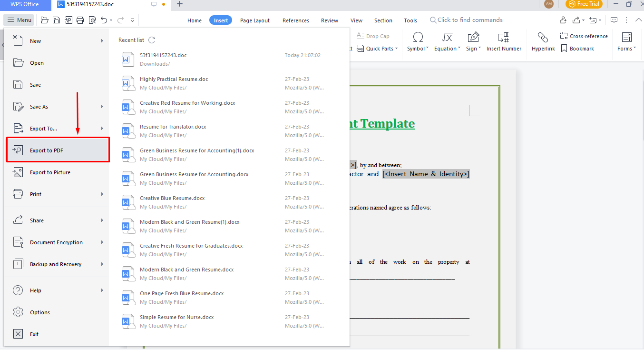Open Highly Practical Resume.doc from recent list

174,79
